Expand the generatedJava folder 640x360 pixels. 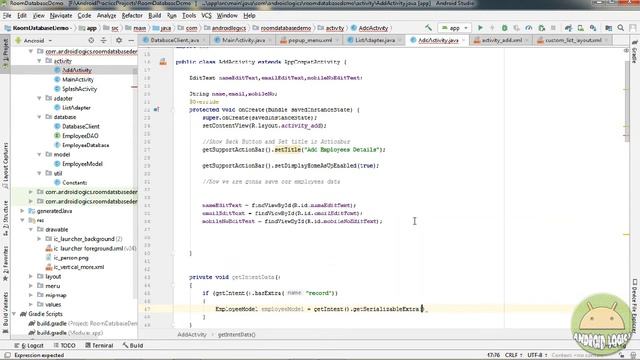[22, 211]
